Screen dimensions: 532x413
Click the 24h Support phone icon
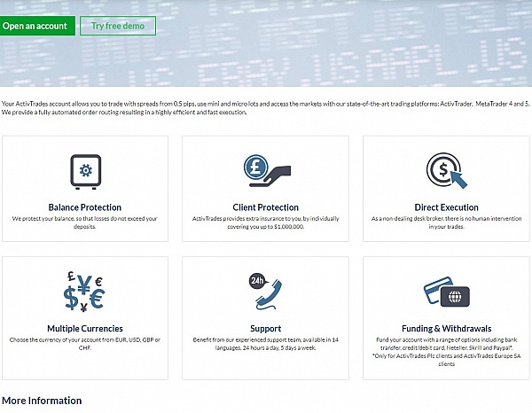pyautogui.click(x=266, y=292)
